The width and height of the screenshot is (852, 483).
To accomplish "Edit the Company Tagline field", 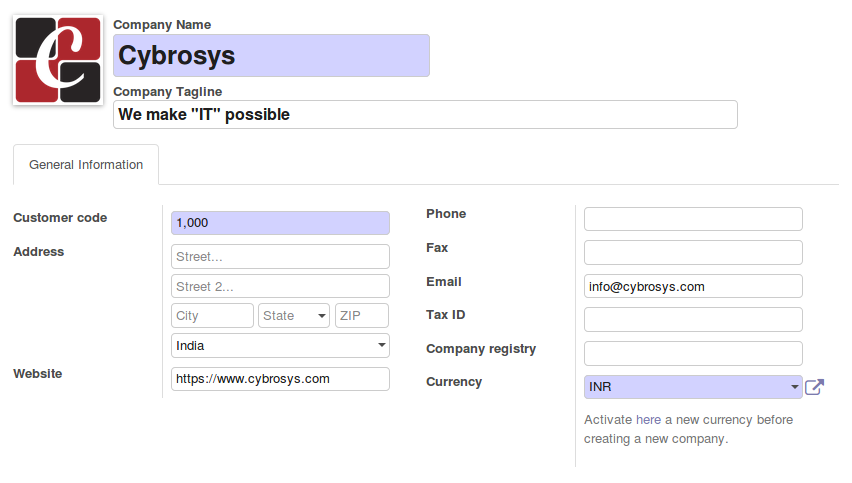I will coord(425,115).
